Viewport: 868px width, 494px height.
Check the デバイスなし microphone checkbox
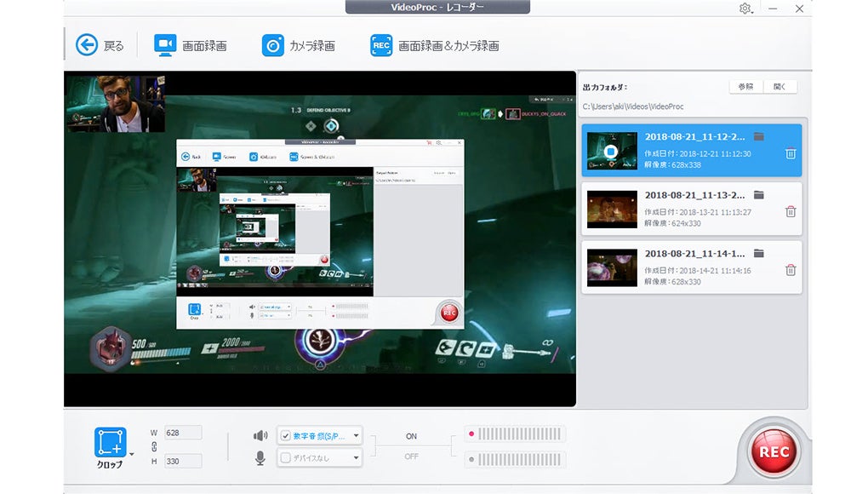286,458
